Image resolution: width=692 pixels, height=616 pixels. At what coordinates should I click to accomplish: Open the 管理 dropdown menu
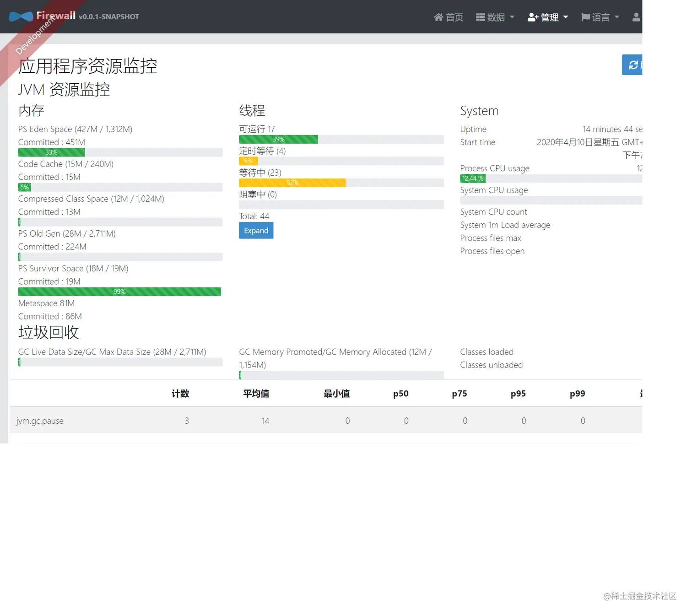click(x=548, y=17)
